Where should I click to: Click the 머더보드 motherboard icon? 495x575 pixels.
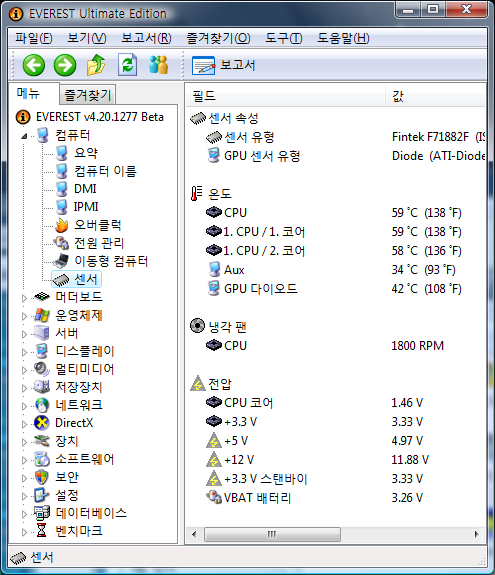coord(42,297)
